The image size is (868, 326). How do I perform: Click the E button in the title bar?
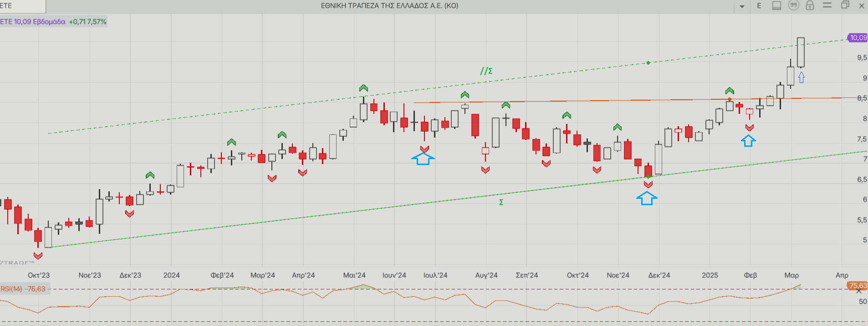click(759, 6)
